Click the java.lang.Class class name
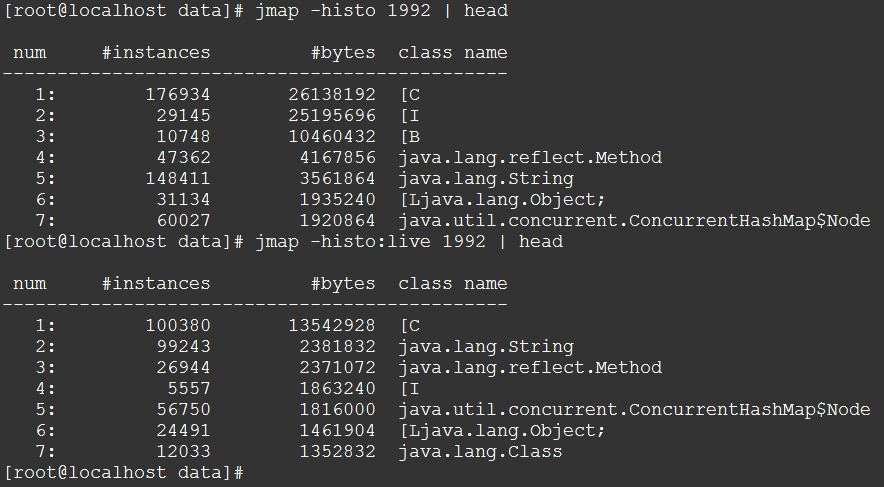This screenshot has width=884, height=487. pyautogui.click(x=480, y=452)
